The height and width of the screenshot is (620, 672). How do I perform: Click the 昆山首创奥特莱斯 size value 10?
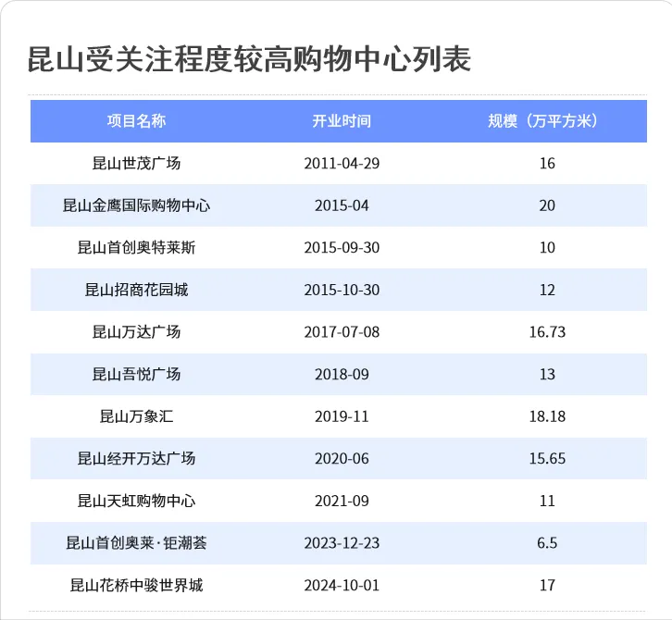tap(547, 247)
